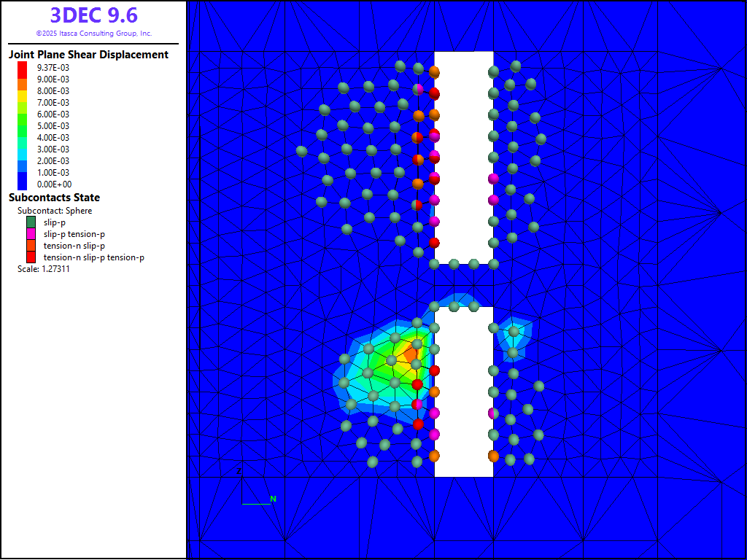Click the dark blue 0.00E+00 color band
Viewport: 747px width, 560px height.
click(x=22, y=184)
